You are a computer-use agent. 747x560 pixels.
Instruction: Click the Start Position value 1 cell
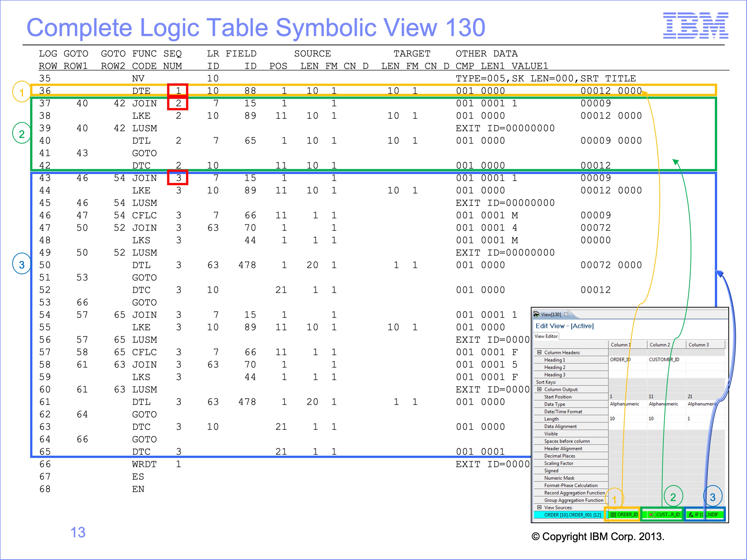627,397
